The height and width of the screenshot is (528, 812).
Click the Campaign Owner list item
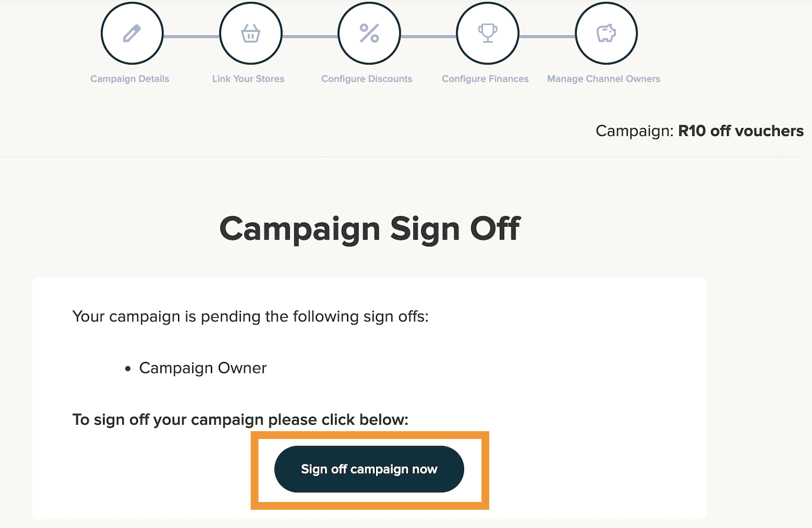(x=202, y=368)
